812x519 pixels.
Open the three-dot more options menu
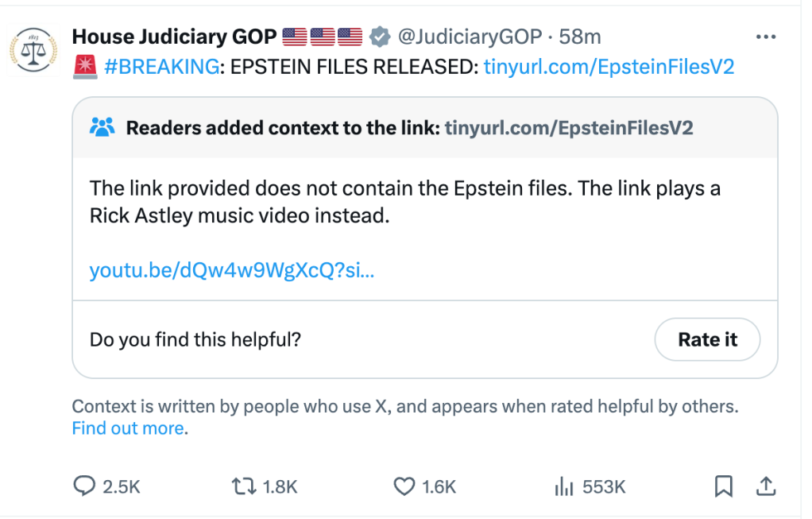(x=765, y=37)
